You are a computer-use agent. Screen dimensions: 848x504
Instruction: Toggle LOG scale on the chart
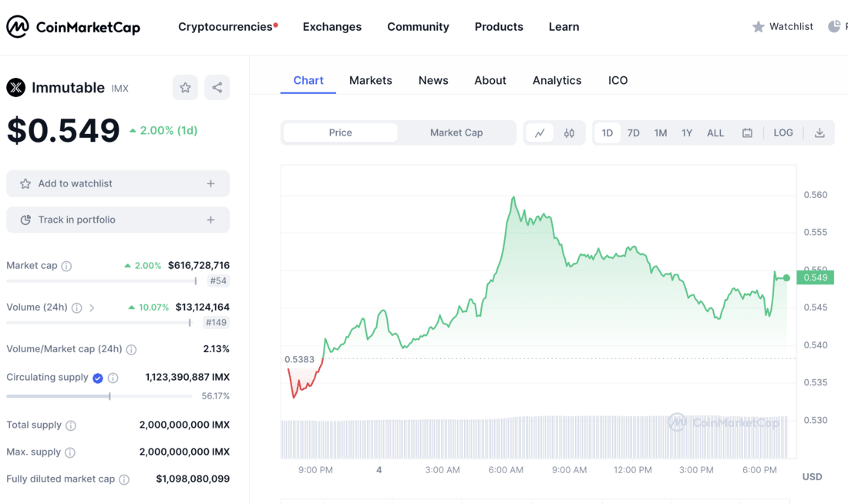783,133
